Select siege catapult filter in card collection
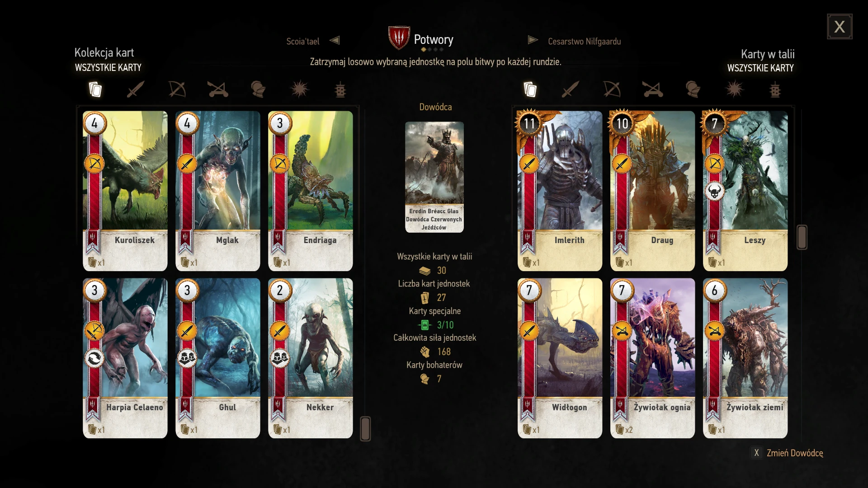 218,89
